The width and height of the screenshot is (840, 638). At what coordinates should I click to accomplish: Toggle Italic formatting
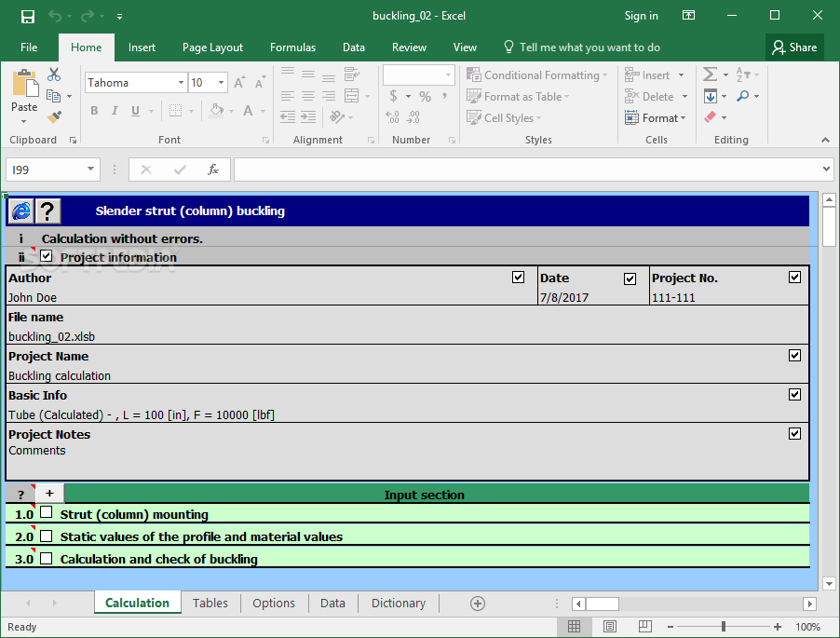(x=115, y=111)
